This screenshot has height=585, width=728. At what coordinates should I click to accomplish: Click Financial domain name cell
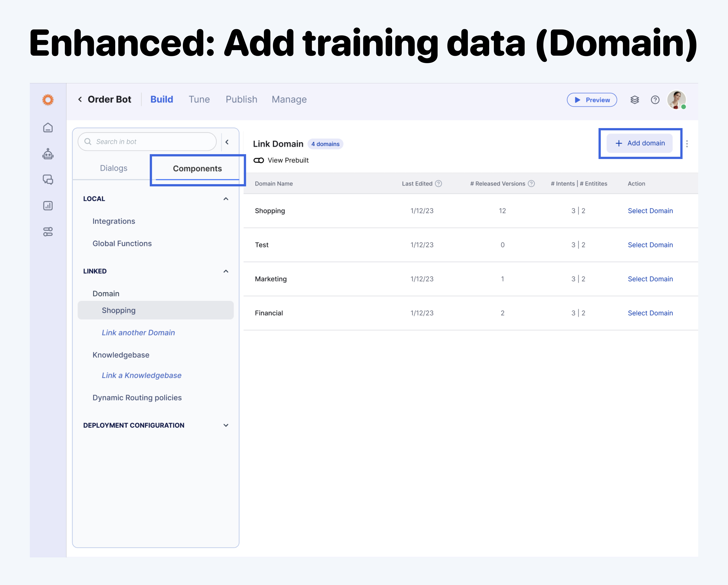click(x=269, y=313)
